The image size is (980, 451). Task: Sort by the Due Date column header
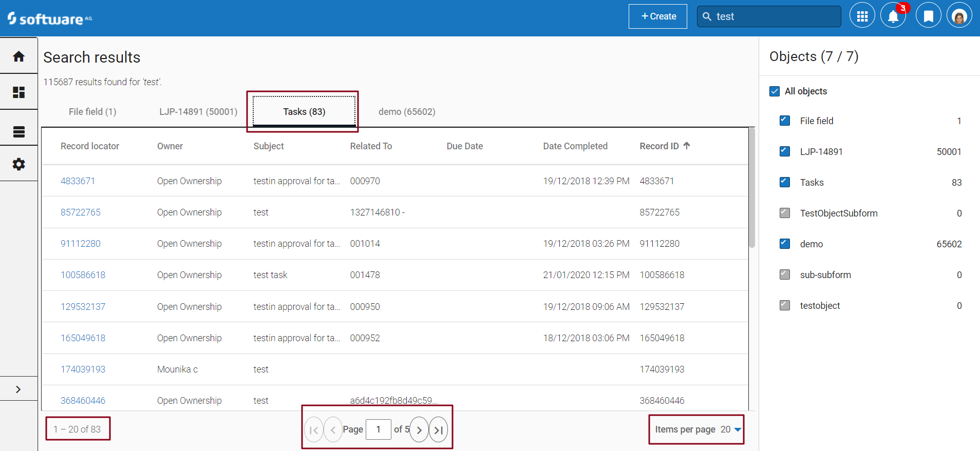point(465,146)
